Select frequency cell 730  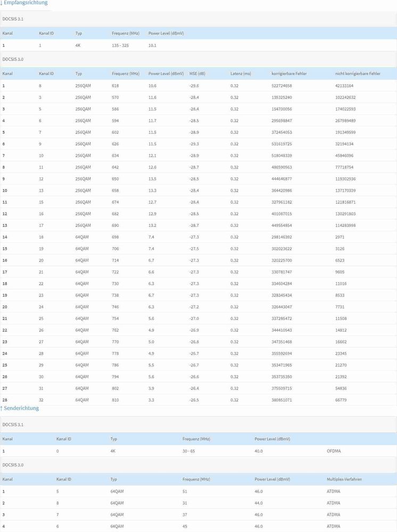pos(115,284)
